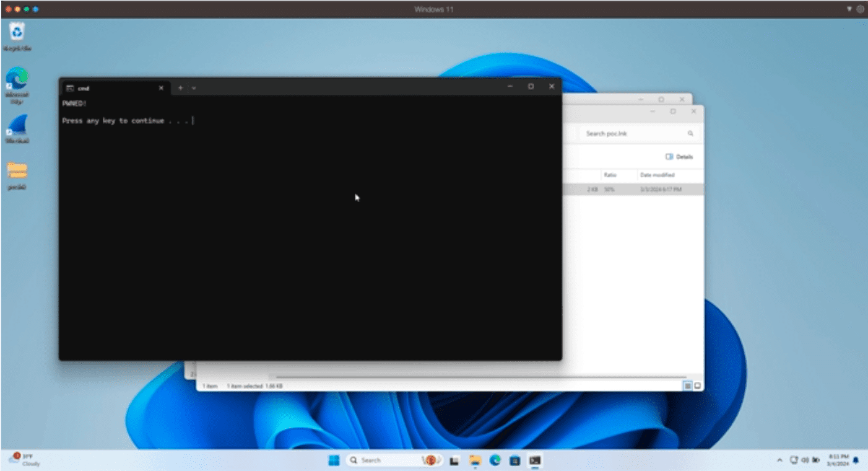
Task: Click the magnifier icon in Explorer search box
Action: coord(690,133)
